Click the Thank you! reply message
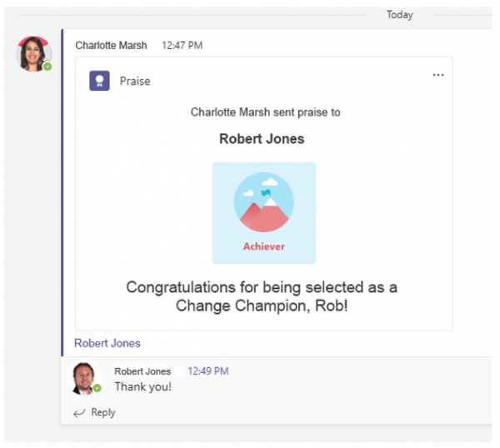The width and height of the screenshot is (500, 448). pyautogui.click(x=142, y=387)
